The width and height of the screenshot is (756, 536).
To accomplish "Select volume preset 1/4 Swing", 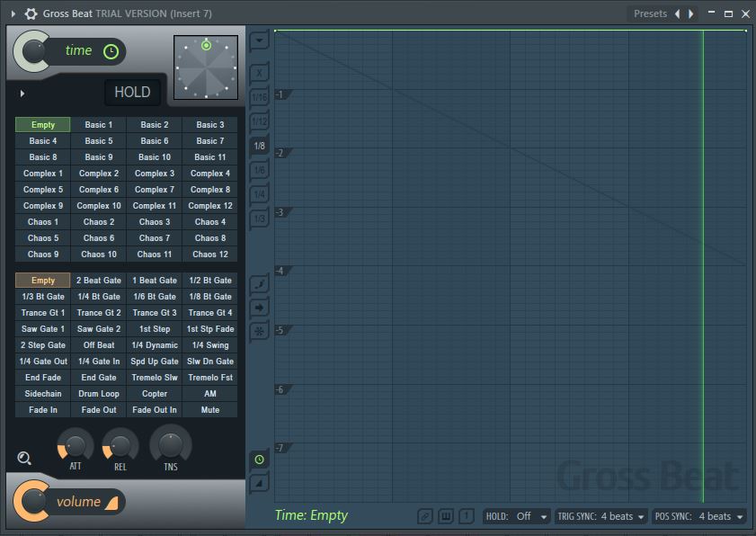I will (210, 345).
